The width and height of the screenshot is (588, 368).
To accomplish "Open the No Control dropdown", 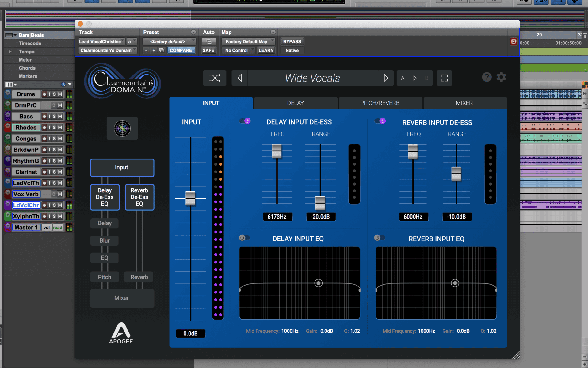I will pos(238,50).
